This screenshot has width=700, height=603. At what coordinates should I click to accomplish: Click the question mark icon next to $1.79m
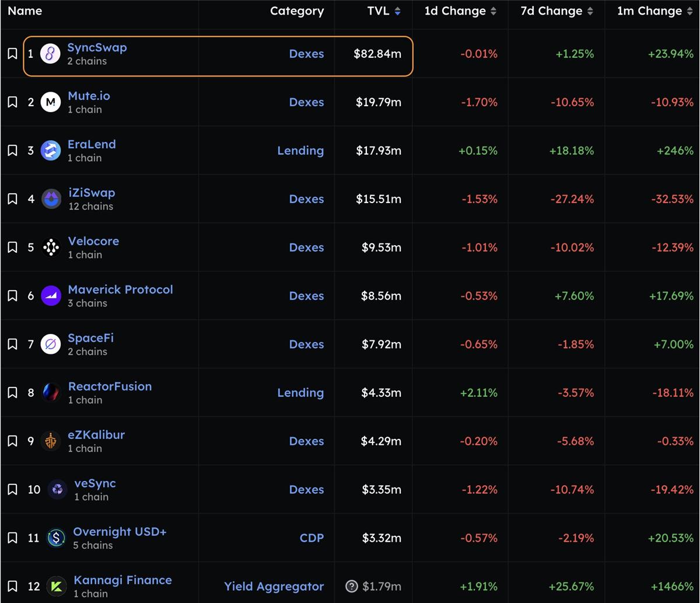tap(351, 586)
